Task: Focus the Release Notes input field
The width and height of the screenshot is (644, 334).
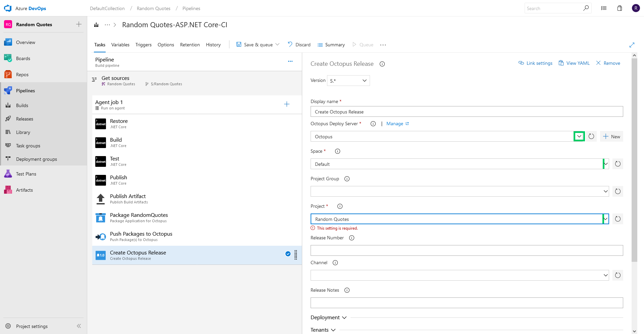Action: 467,303
